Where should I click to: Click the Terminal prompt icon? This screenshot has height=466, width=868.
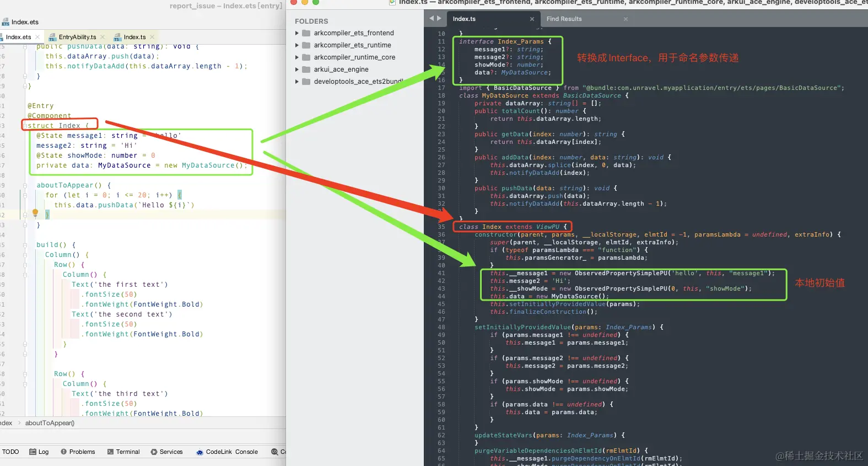111,452
